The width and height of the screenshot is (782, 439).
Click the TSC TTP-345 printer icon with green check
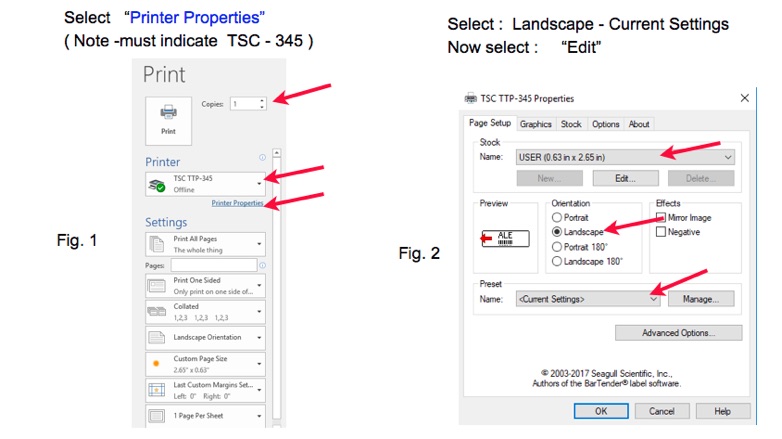pos(157,186)
